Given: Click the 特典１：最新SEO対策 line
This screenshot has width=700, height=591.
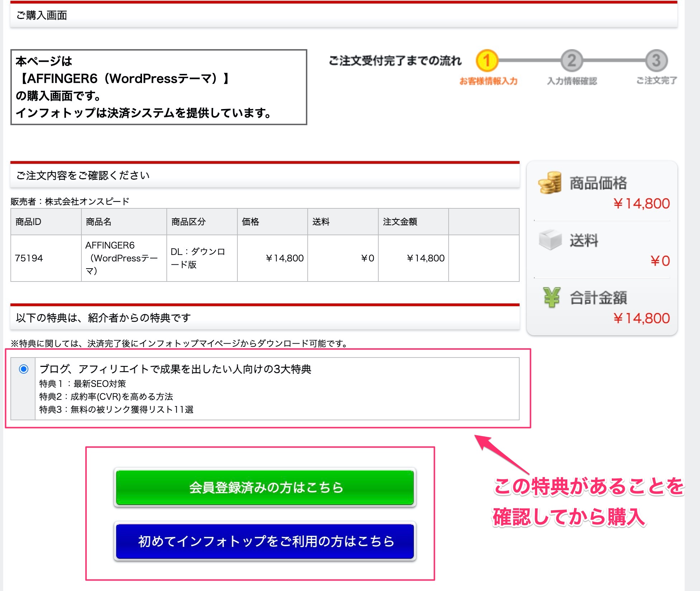Looking at the screenshot, I should (82, 384).
